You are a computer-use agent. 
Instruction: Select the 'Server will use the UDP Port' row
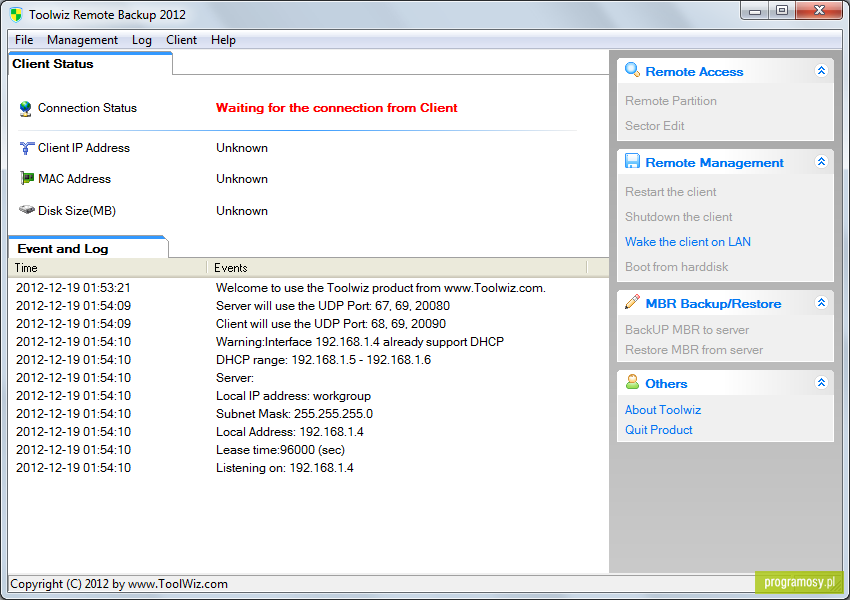tap(308, 306)
